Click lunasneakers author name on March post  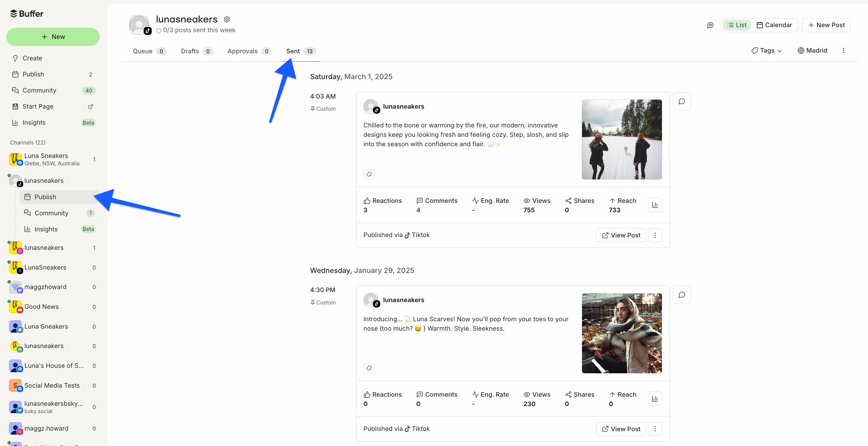pyautogui.click(x=403, y=107)
